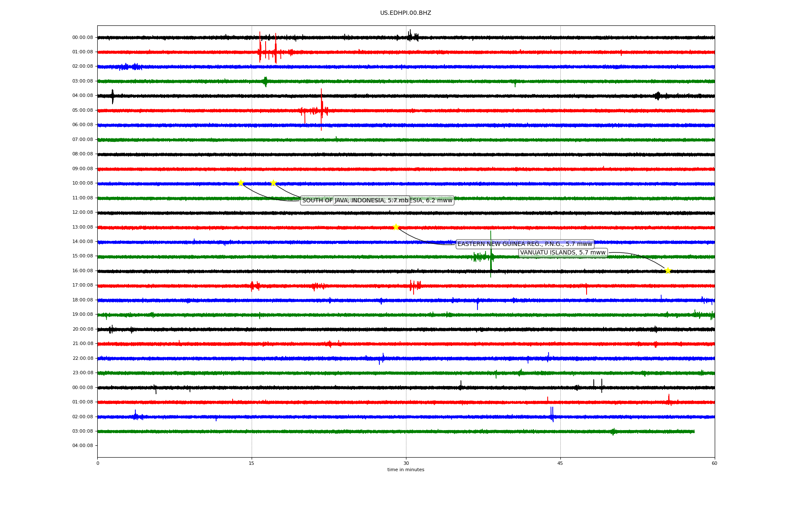Click the "time in minutes" axis label
The image size is (812, 508).
(x=406, y=470)
